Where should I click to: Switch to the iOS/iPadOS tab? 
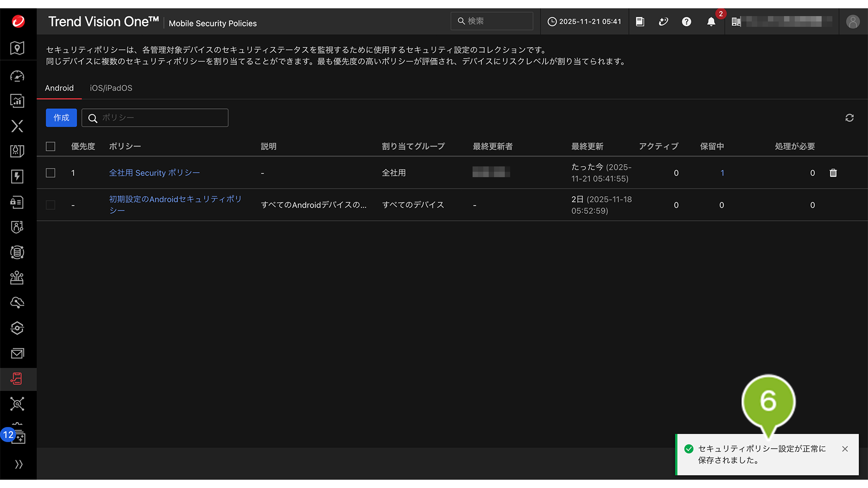tap(111, 88)
